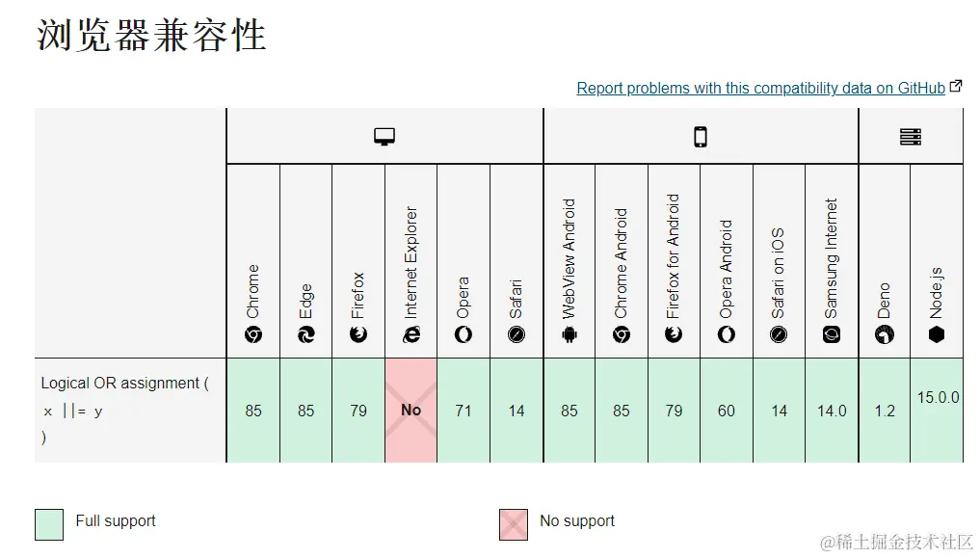The image size is (980, 558).
Task: Click the Node.js hexagon icon
Action: point(937,334)
